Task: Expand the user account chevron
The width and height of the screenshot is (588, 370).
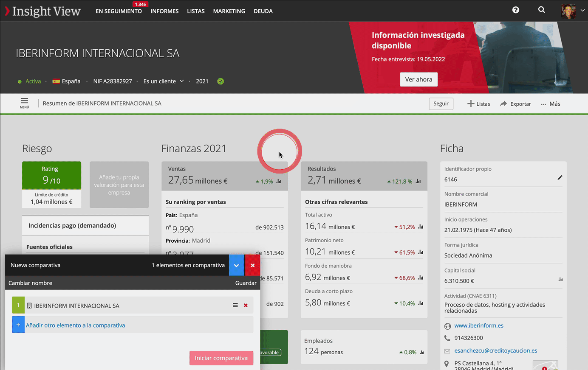Action: coord(582,11)
